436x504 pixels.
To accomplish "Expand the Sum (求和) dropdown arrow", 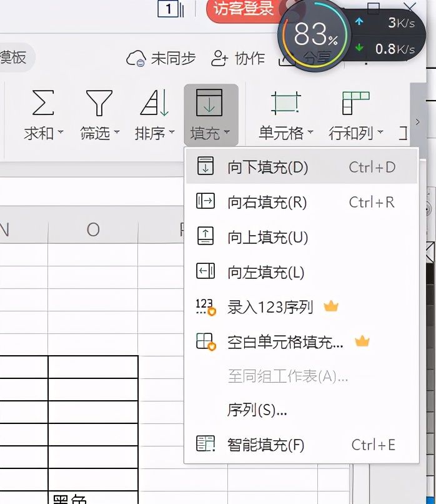I will [x=61, y=132].
